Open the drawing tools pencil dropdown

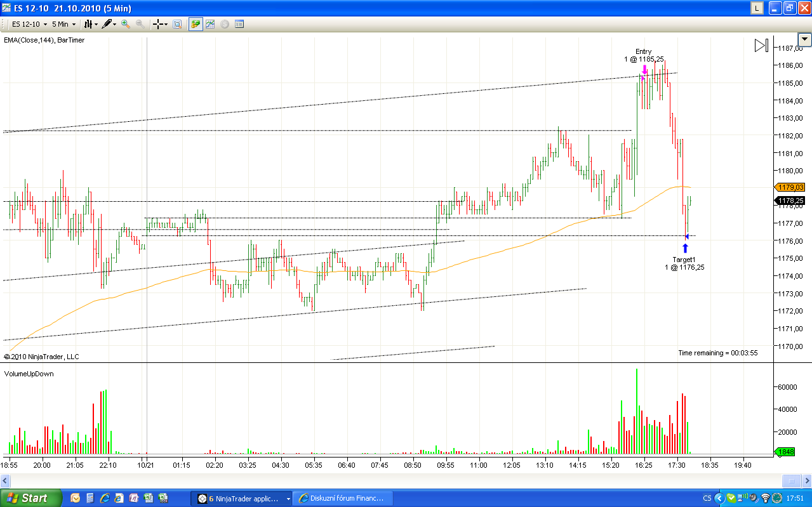109,24
